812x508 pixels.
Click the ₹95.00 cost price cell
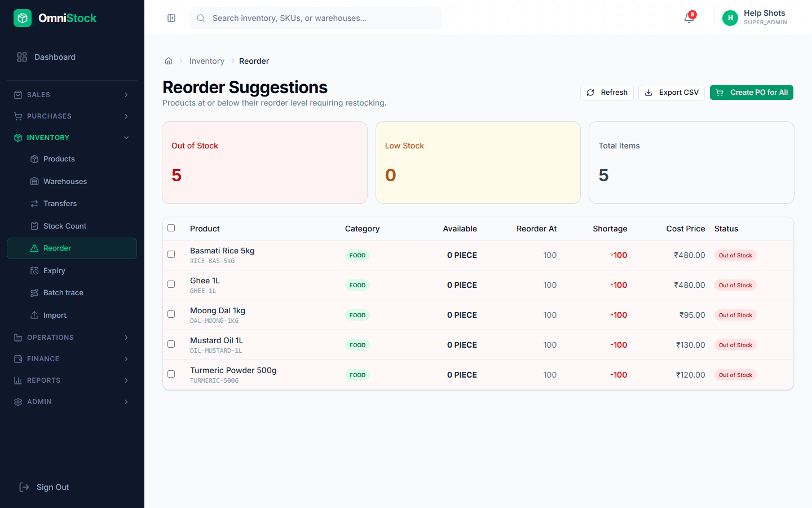pyautogui.click(x=692, y=315)
